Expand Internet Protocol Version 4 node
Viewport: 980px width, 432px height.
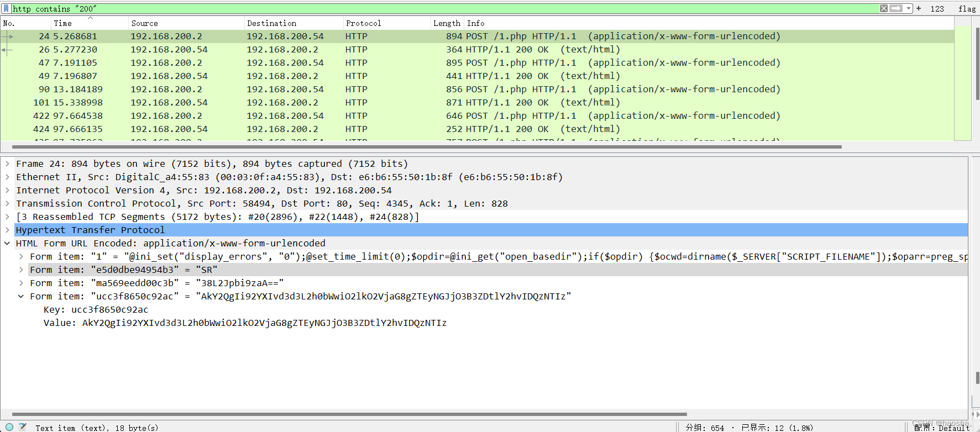point(7,191)
